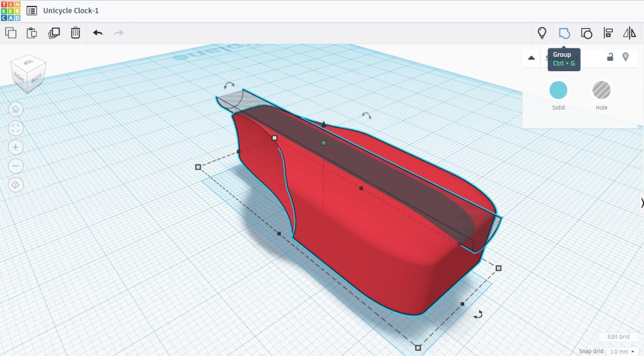Set shape to Solid color
The height and width of the screenshot is (356, 644).
click(x=558, y=90)
